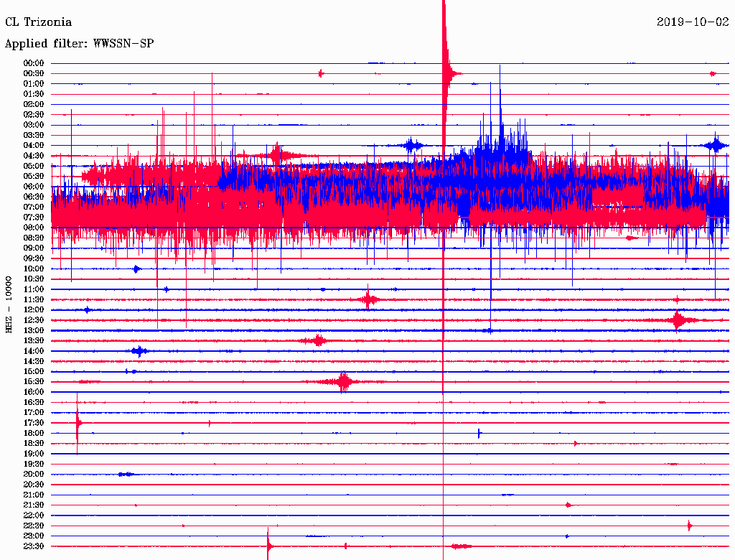This screenshot has height=560, width=735.
Task: Select the 18:00 time label
Action: coord(34,434)
